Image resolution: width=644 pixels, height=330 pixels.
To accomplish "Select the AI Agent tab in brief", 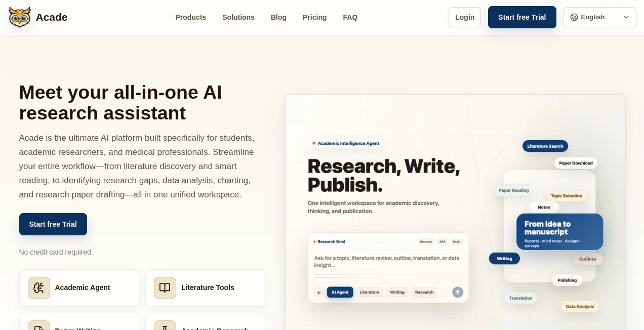I will point(340,292).
